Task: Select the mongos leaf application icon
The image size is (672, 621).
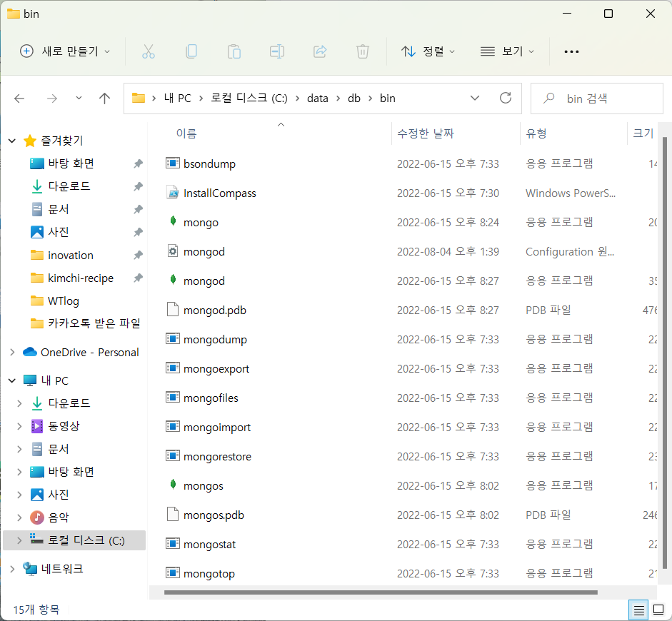Action: click(173, 485)
